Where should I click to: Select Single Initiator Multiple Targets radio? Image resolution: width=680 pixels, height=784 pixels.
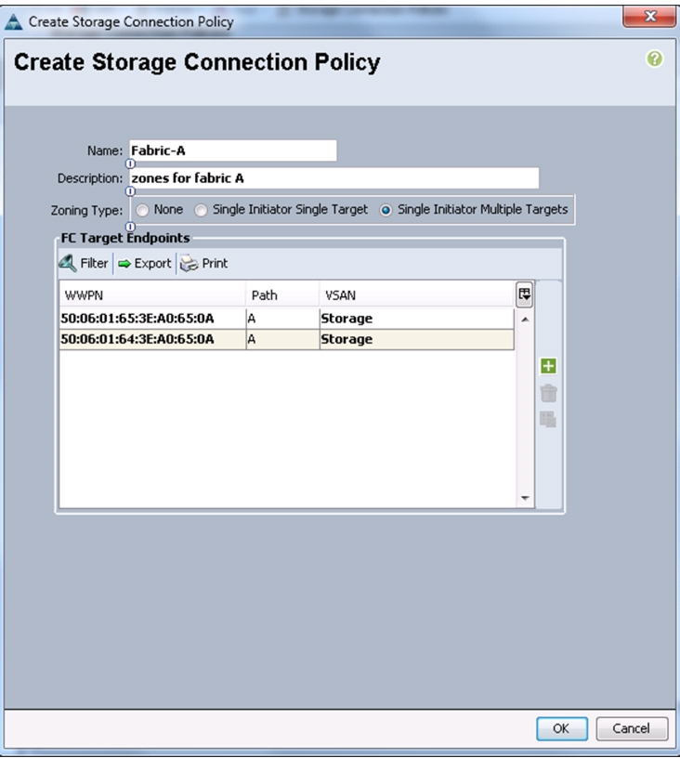coord(386,210)
